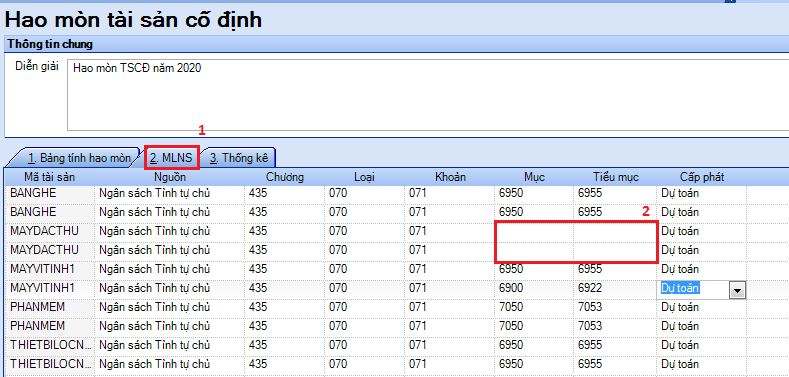
Task: Click MAYVITINH1 in the row with Mục 6900
Action: (49, 288)
